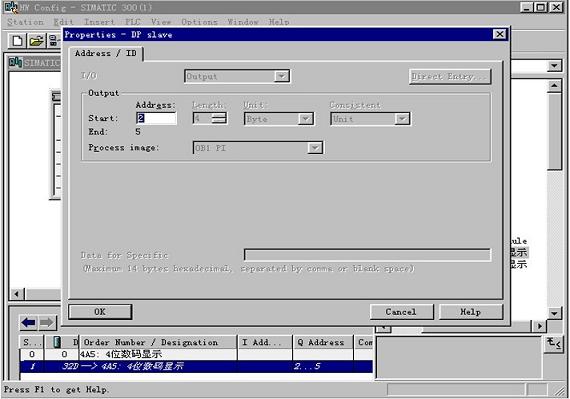Click the Start address input field

click(156, 118)
